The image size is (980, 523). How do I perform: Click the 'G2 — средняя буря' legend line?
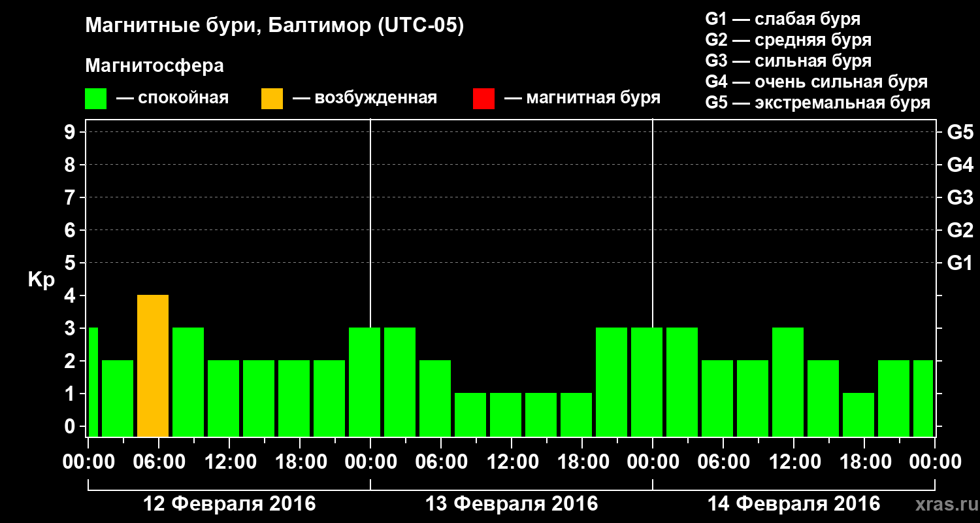(789, 40)
